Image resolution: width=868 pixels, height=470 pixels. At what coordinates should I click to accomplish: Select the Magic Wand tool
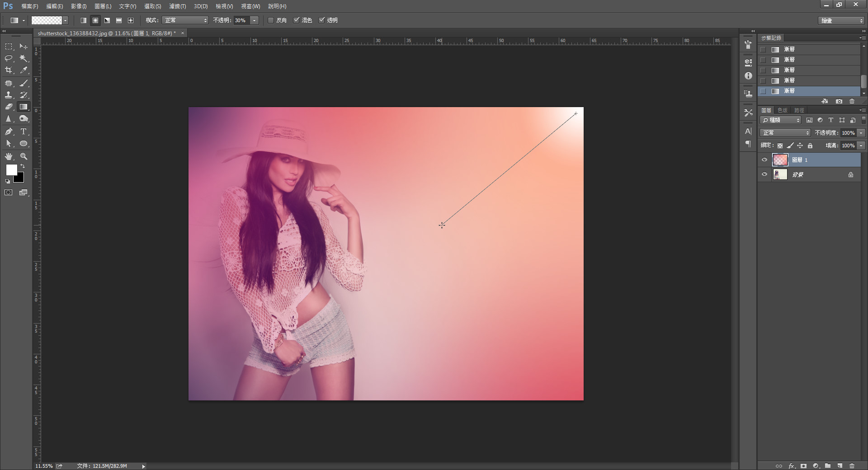24,58
